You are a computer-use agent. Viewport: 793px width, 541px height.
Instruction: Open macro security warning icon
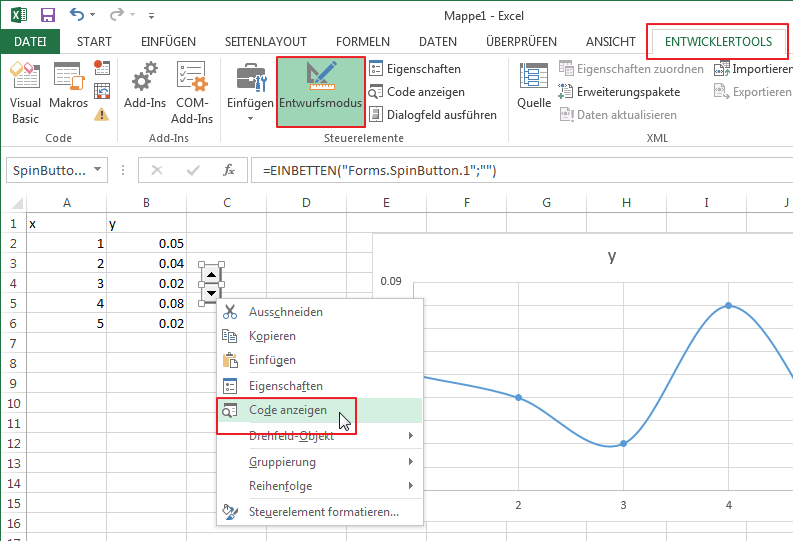(x=102, y=115)
